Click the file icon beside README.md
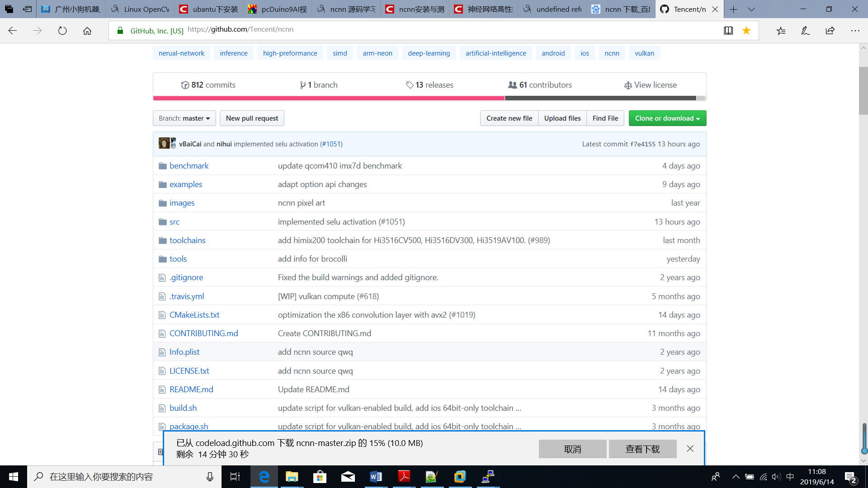The height and width of the screenshot is (488, 868). pyautogui.click(x=162, y=389)
